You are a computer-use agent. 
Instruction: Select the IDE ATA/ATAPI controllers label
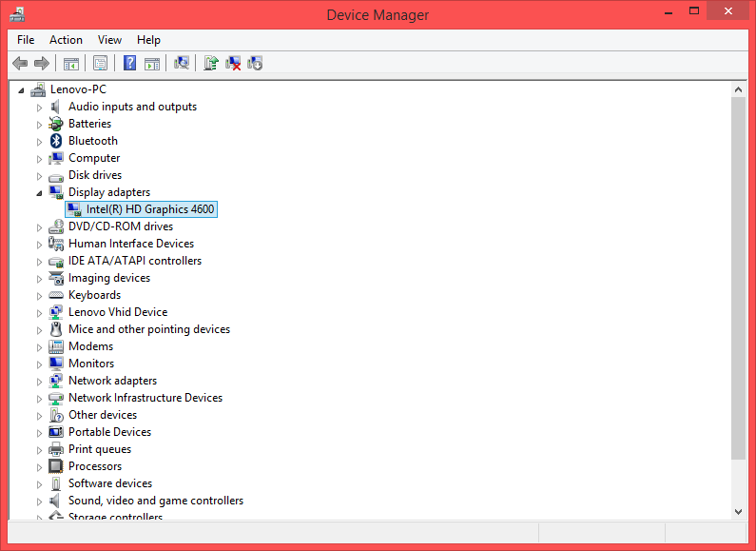pos(134,261)
